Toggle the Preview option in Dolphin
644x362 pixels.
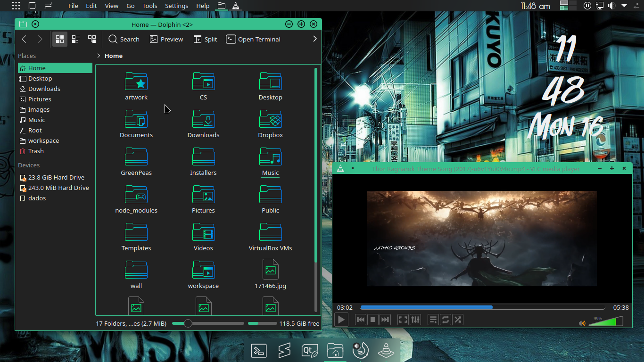tap(166, 39)
